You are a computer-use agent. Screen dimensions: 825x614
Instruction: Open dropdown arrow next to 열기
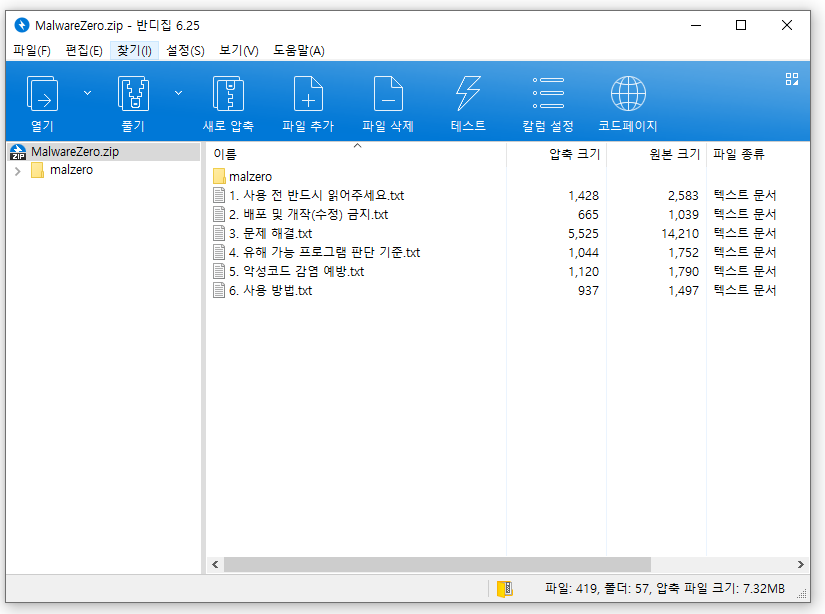point(87,93)
